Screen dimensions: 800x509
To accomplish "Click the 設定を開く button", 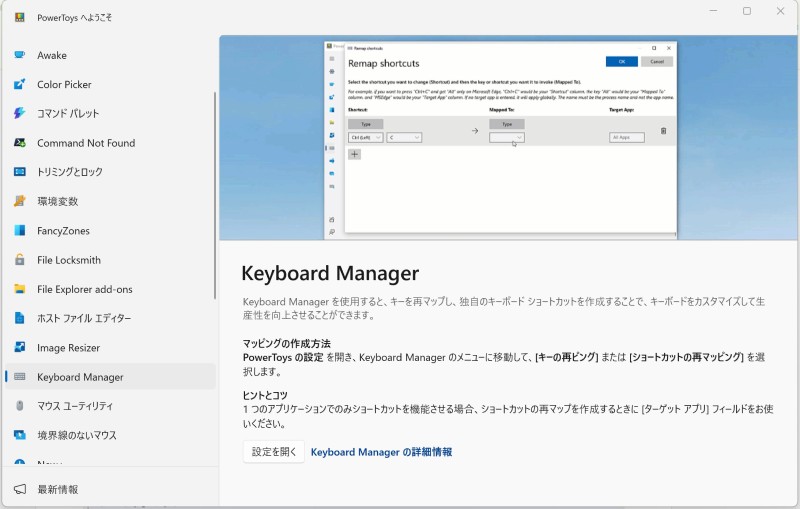I will 274,452.
